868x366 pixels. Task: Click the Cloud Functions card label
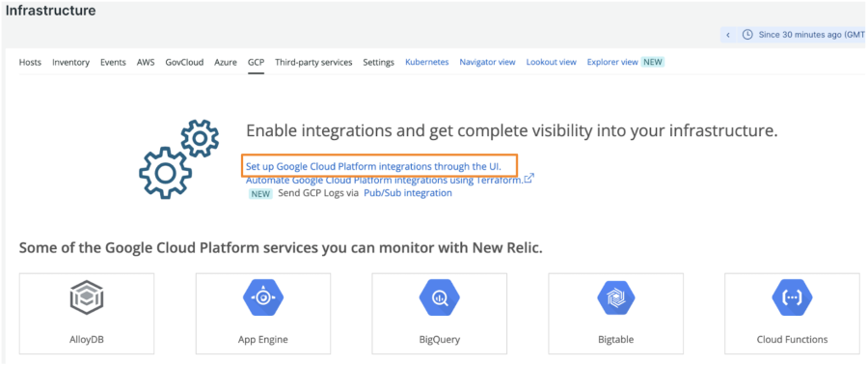point(792,339)
